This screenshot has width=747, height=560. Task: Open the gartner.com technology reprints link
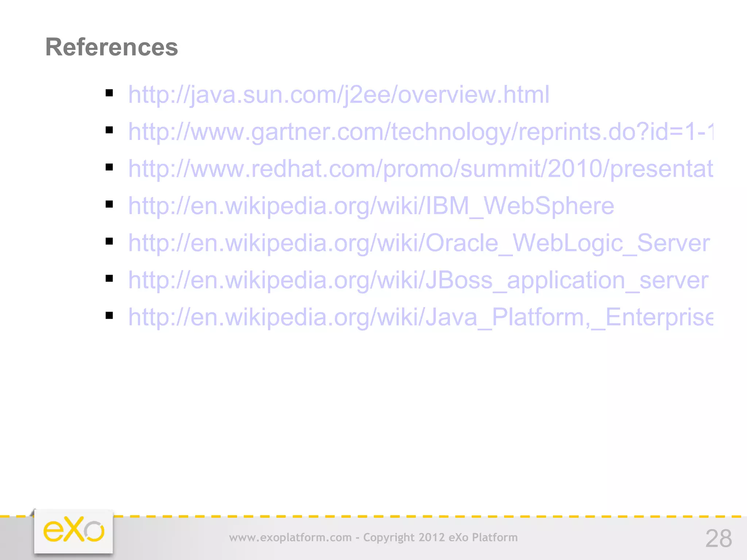coord(421,132)
